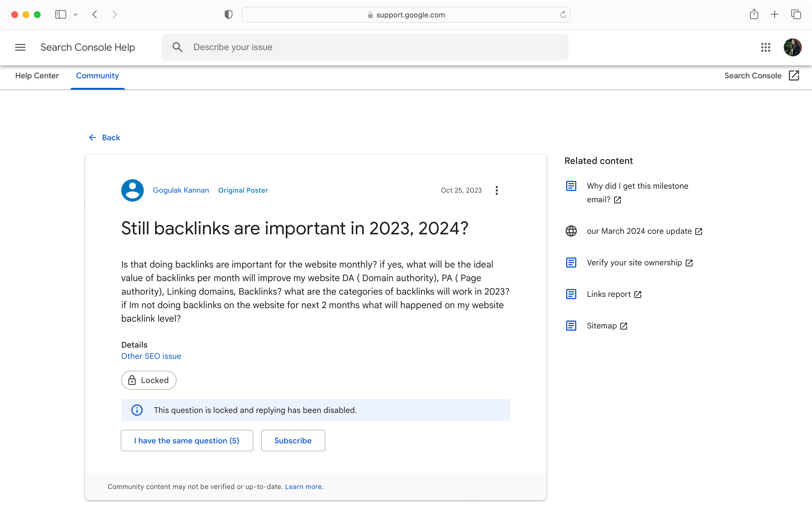
Task: Switch to the Help Center tab
Action: click(37, 76)
